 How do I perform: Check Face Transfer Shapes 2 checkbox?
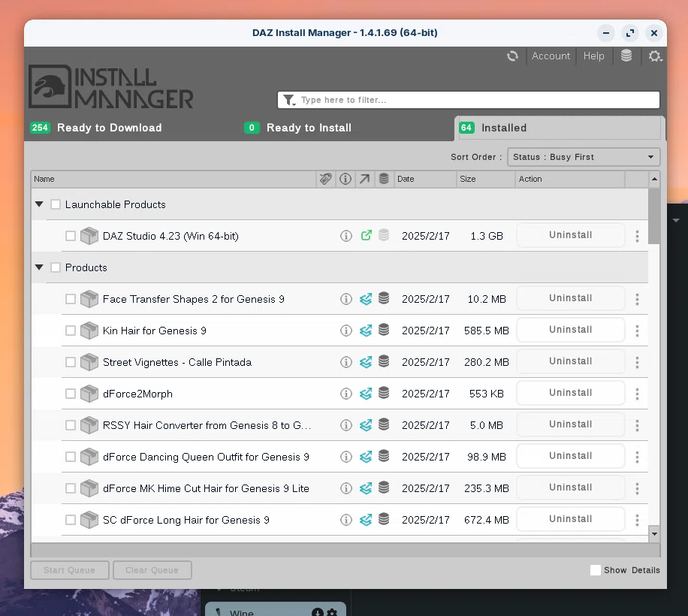point(70,299)
